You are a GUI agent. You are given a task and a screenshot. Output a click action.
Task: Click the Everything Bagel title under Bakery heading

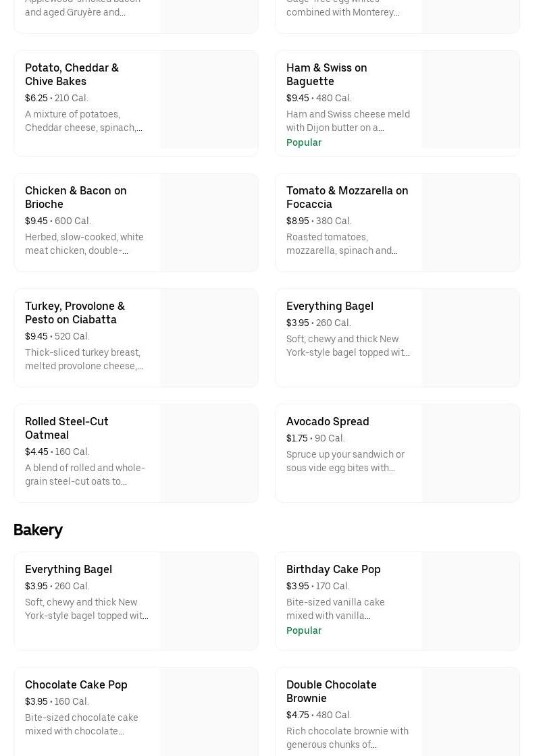point(68,569)
